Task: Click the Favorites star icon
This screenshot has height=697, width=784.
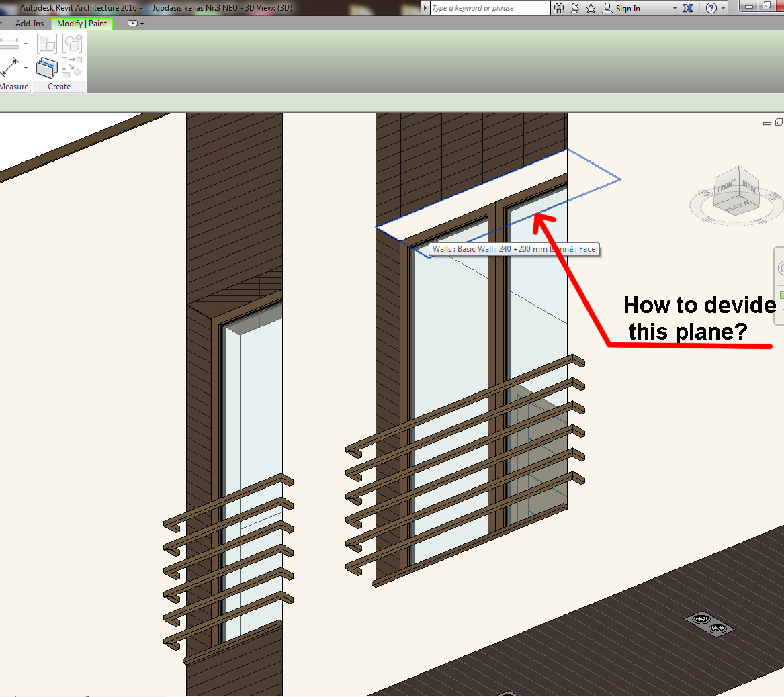Action: 591,8
